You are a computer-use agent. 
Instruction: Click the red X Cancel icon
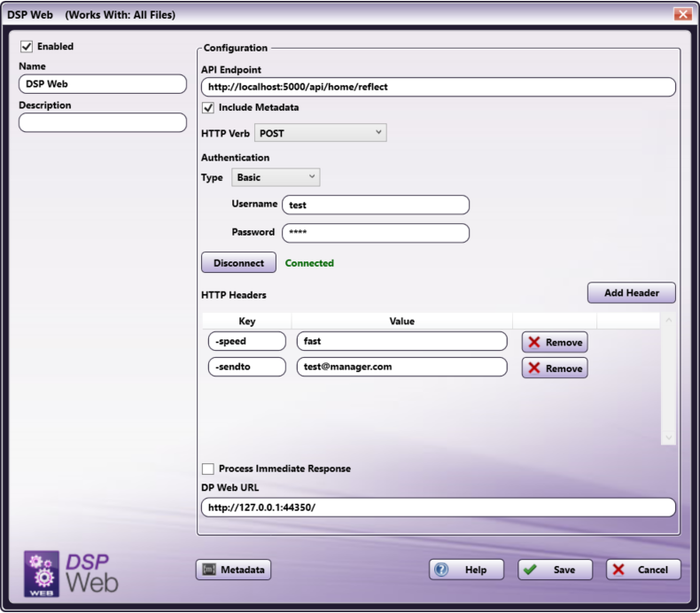coord(618,570)
